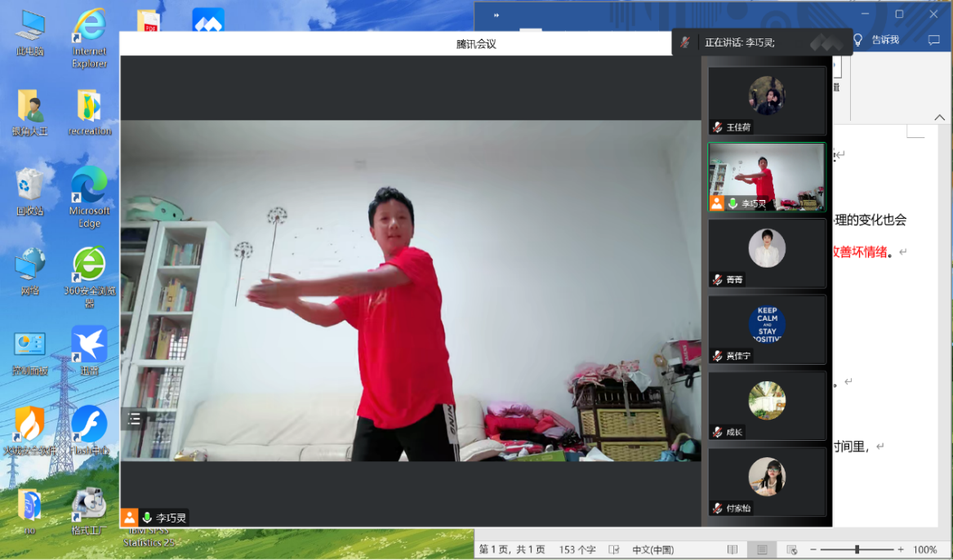Launch Internet Explorer from desktop
This screenshot has width=953, height=560.
(89, 38)
